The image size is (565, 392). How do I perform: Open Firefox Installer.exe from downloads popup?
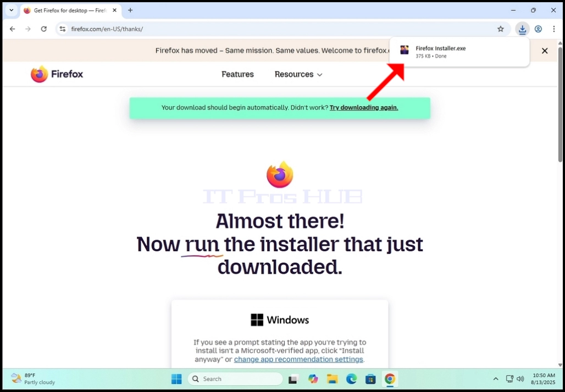coord(459,52)
